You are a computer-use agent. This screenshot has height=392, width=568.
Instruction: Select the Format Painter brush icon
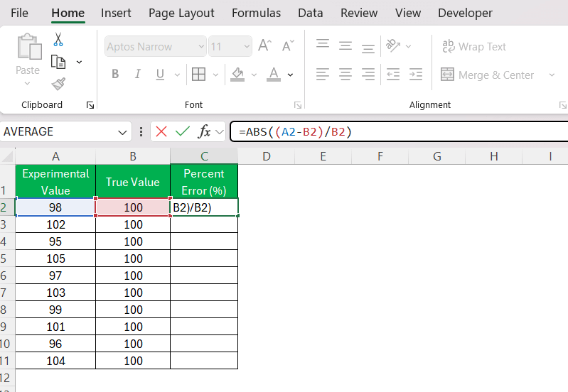pos(58,84)
